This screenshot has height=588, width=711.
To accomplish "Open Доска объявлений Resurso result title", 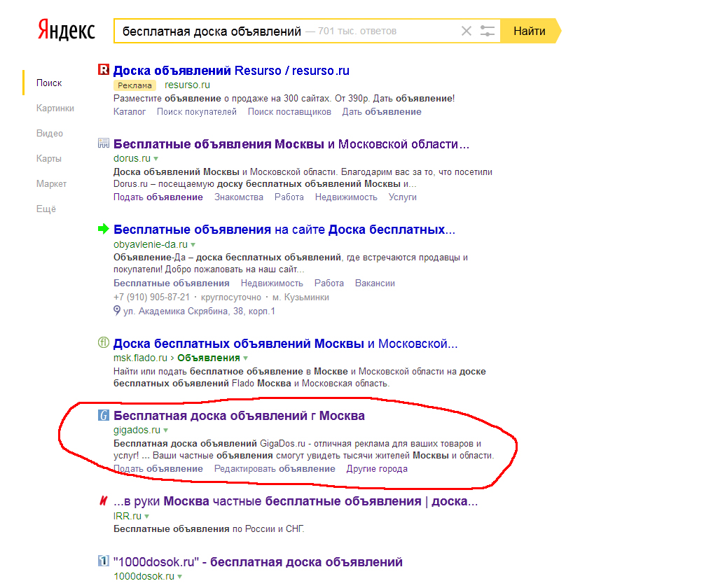I will point(231,71).
